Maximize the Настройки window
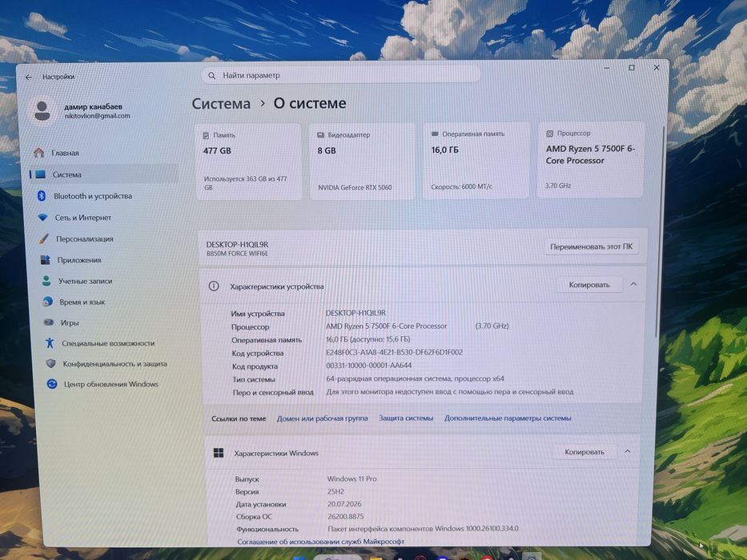Image resolution: width=747 pixels, height=560 pixels. [632, 68]
